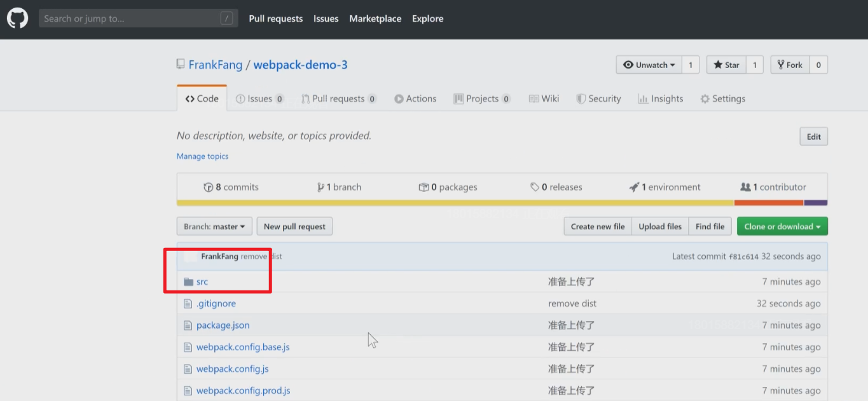The image size is (868, 401).
Task: Click Find file button
Action: pyautogui.click(x=710, y=226)
